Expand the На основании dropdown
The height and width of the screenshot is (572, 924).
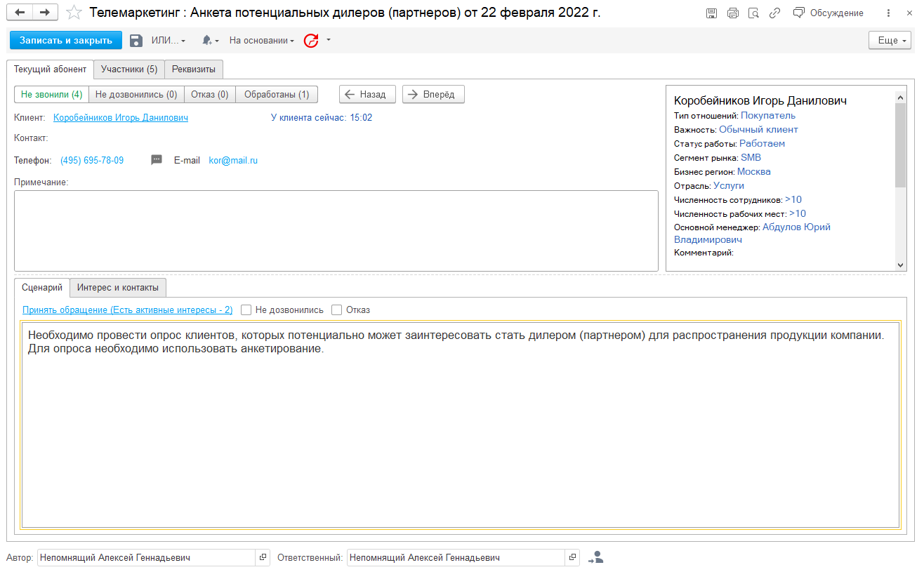point(262,41)
